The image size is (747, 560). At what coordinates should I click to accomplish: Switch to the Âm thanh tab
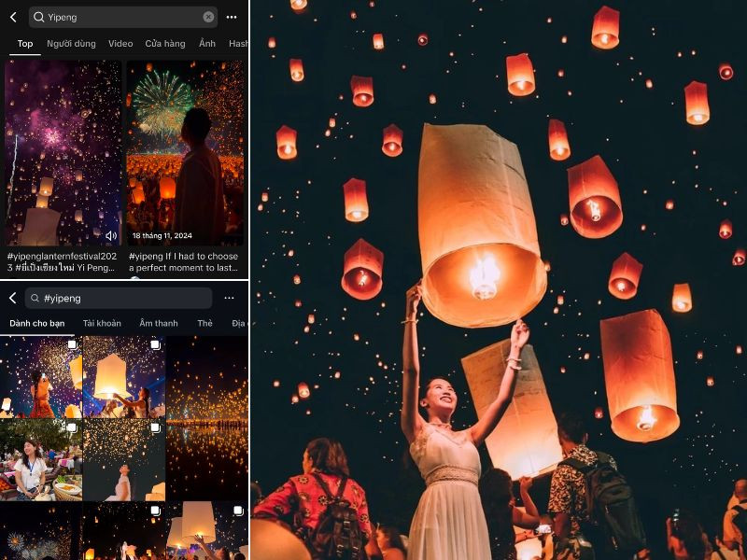pyautogui.click(x=159, y=323)
